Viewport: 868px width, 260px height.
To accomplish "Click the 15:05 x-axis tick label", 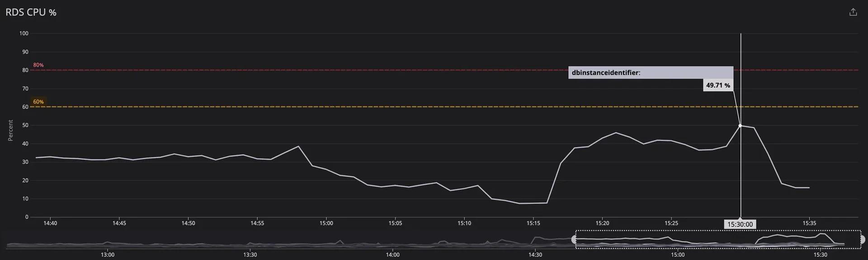I will point(395,223).
